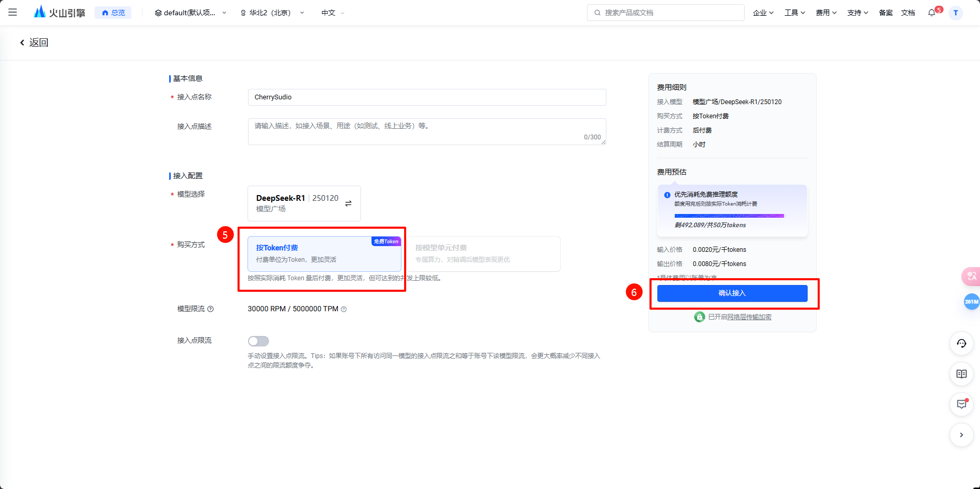The width and height of the screenshot is (980, 489).
Task: Open the 中文 language dropdown
Action: coord(333,13)
